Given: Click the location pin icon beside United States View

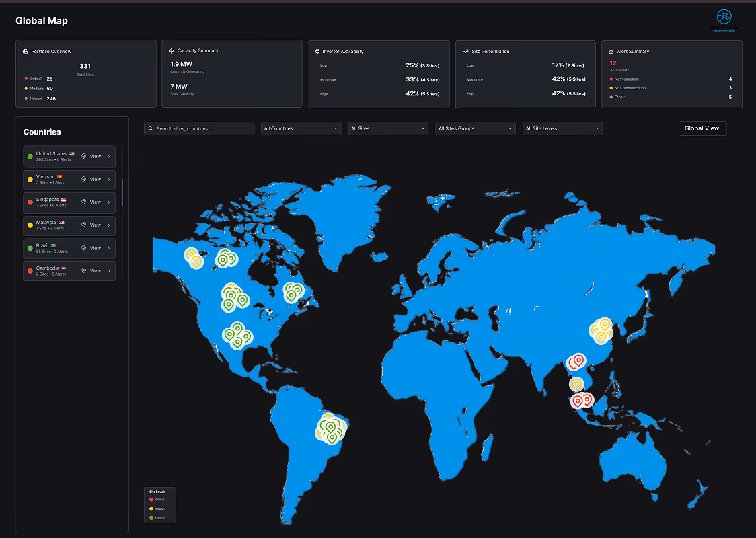Looking at the screenshot, I should point(83,156).
